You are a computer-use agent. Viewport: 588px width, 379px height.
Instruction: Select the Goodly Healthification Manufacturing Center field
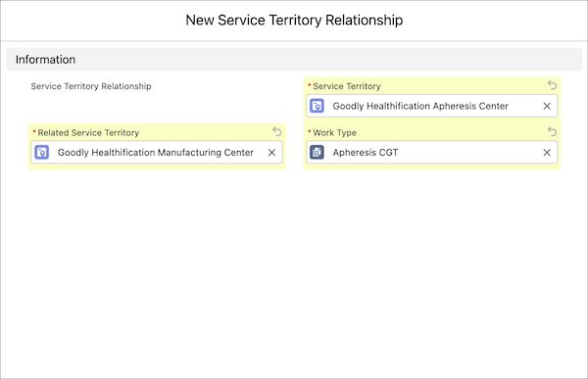pos(157,153)
